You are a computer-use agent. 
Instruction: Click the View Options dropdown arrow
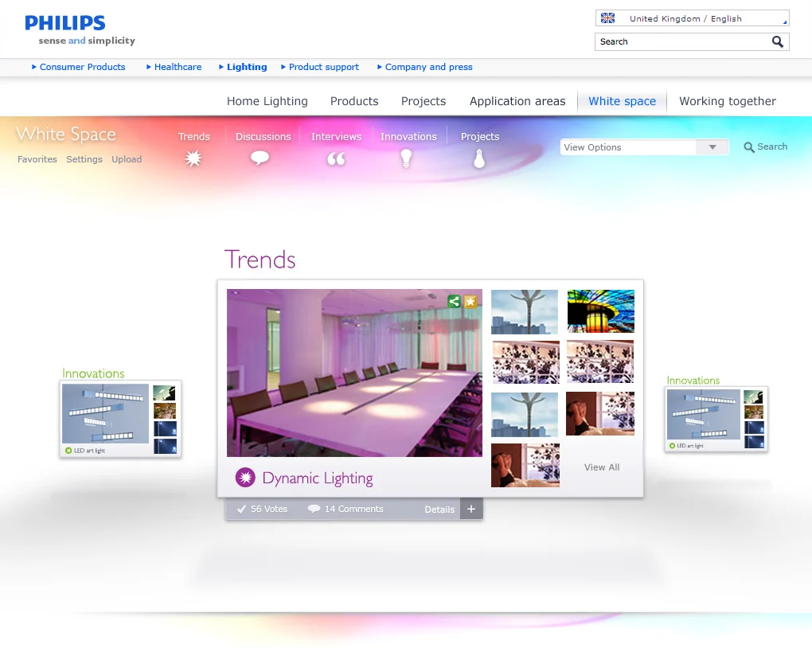pyautogui.click(x=712, y=147)
